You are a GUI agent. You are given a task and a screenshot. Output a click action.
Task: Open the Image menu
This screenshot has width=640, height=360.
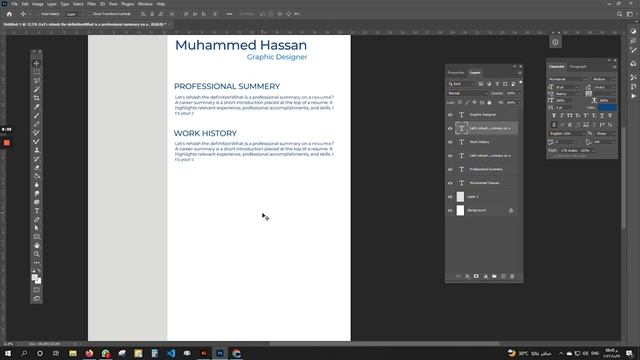pos(38,4)
